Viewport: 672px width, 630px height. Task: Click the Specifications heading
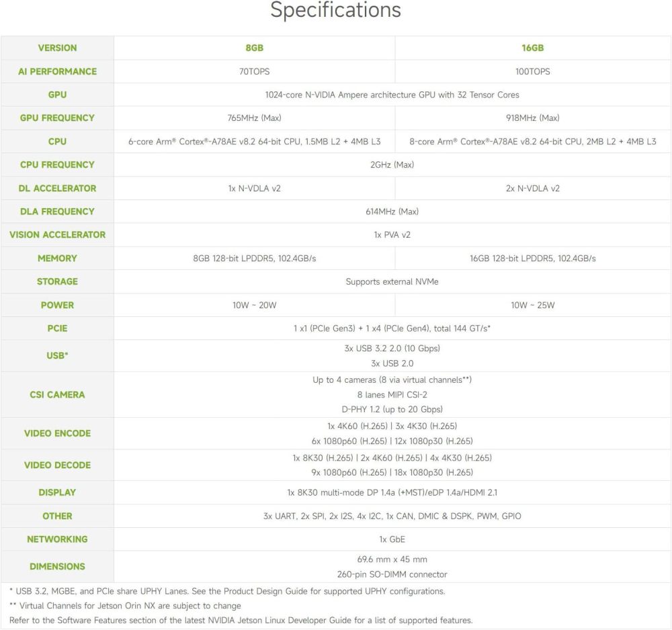click(335, 11)
